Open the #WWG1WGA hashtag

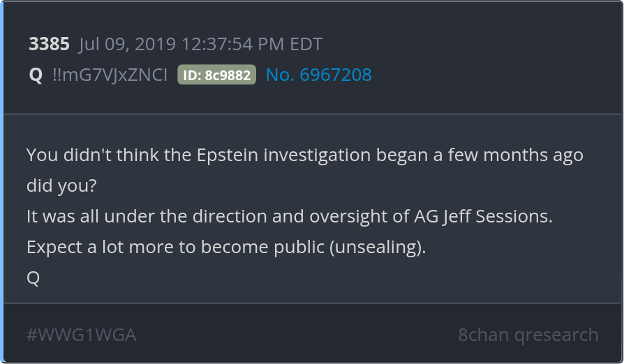pyautogui.click(x=81, y=335)
